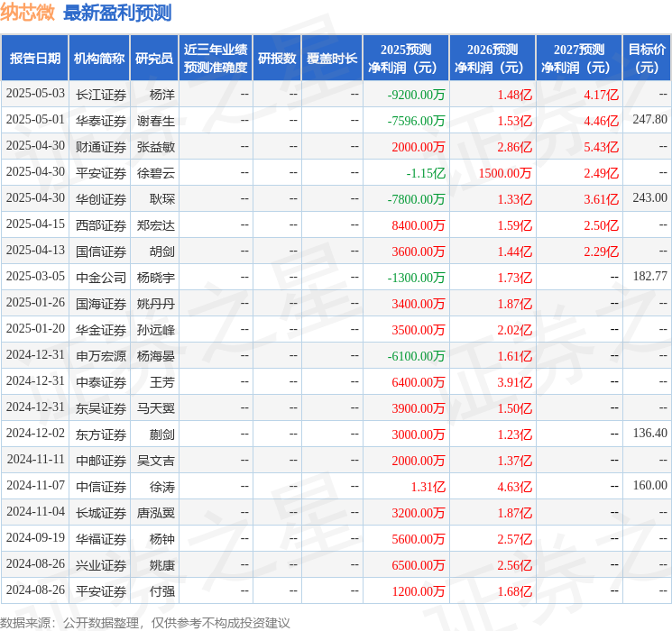Select the 东方证券 institution cell
The height and width of the screenshot is (631, 672).
coord(101,434)
